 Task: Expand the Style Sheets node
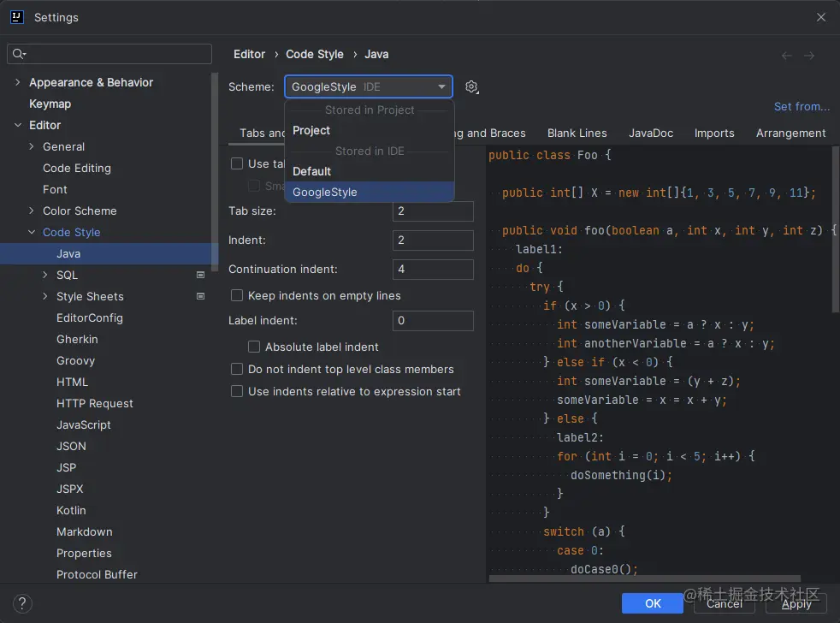(x=45, y=296)
